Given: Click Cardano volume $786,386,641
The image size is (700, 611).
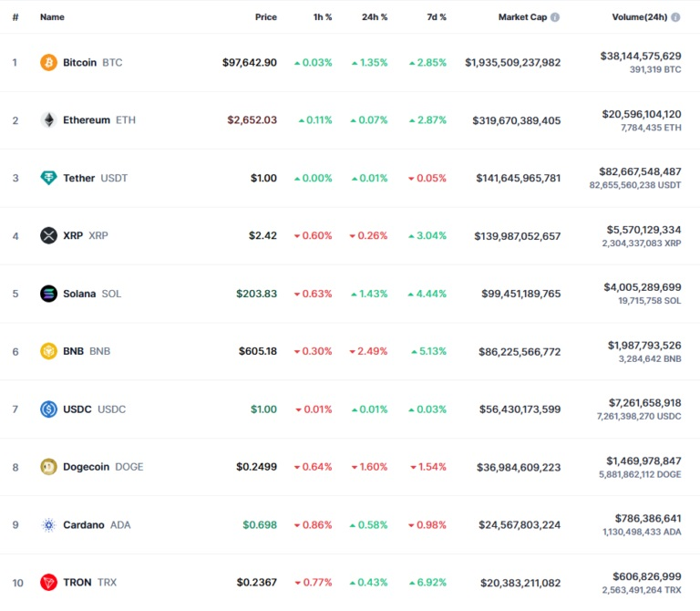Looking at the screenshot, I should click(x=648, y=518).
